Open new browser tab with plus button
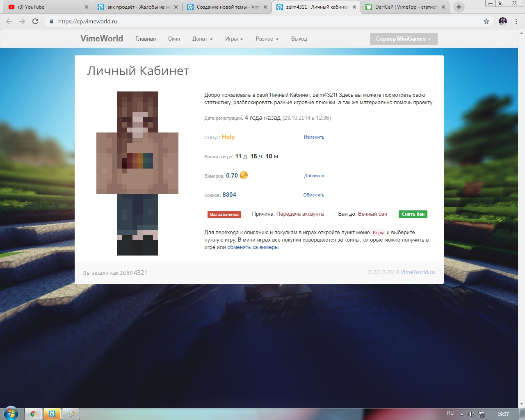Image resolution: width=525 pixels, height=420 pixels. click(x=459, y=7)
